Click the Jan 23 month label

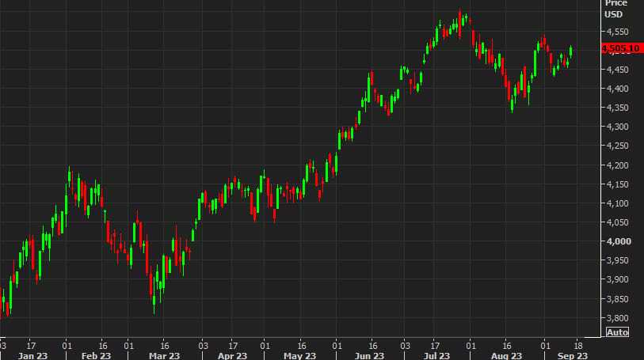[32, 355]
